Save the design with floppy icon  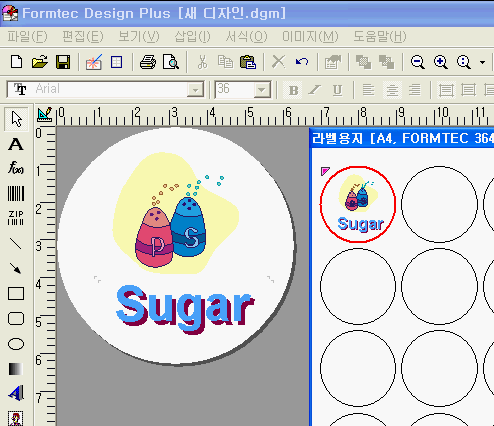pyautogui.click(x=63, y=62)
